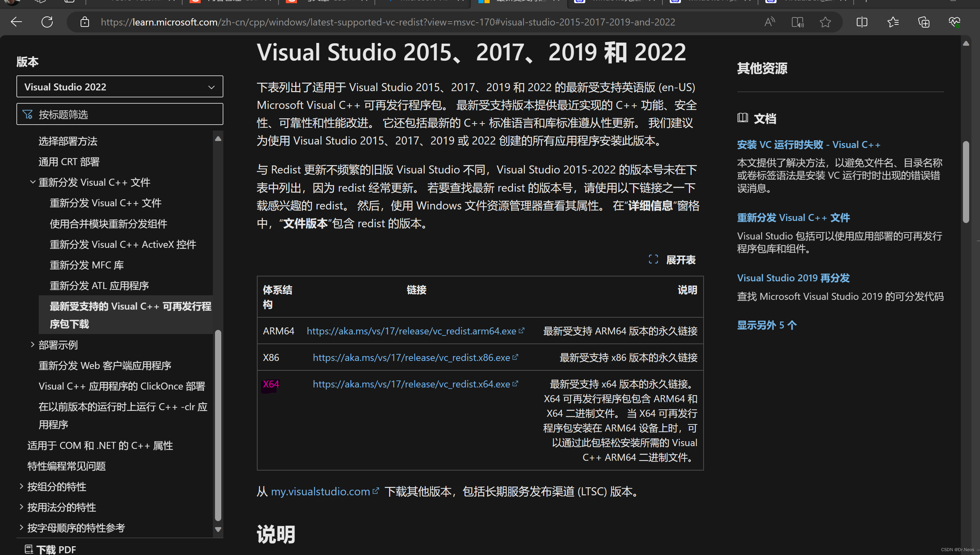Open the Visual Studio 2022 version dropdown
980x555 pixels.
(120, 87)
